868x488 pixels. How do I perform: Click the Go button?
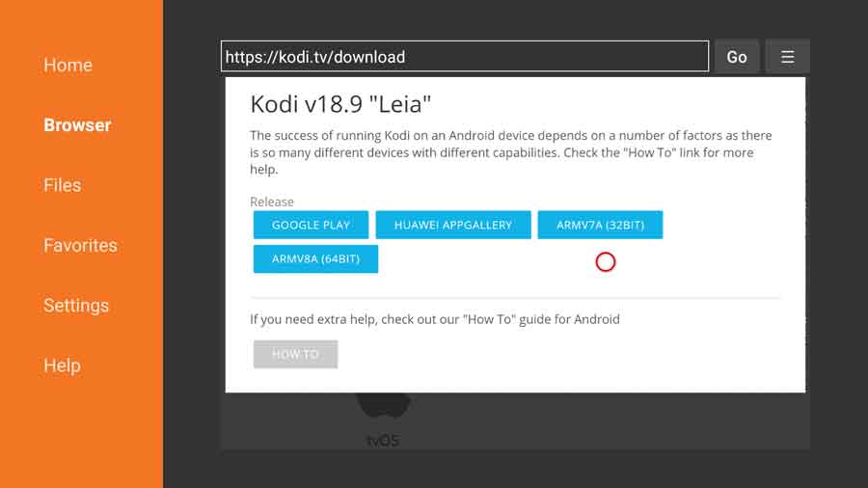click(736, 57)
